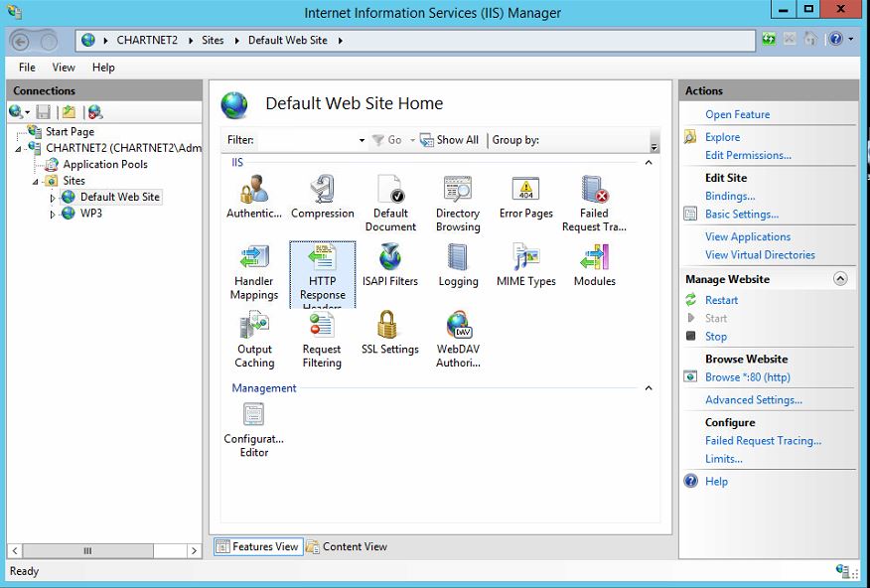Collapse the Manage Website section

tap(840, 279)
